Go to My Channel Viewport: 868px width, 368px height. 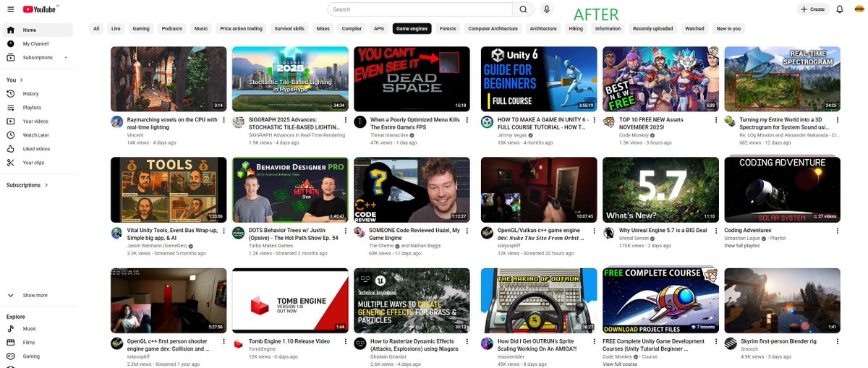pos(36,44)
